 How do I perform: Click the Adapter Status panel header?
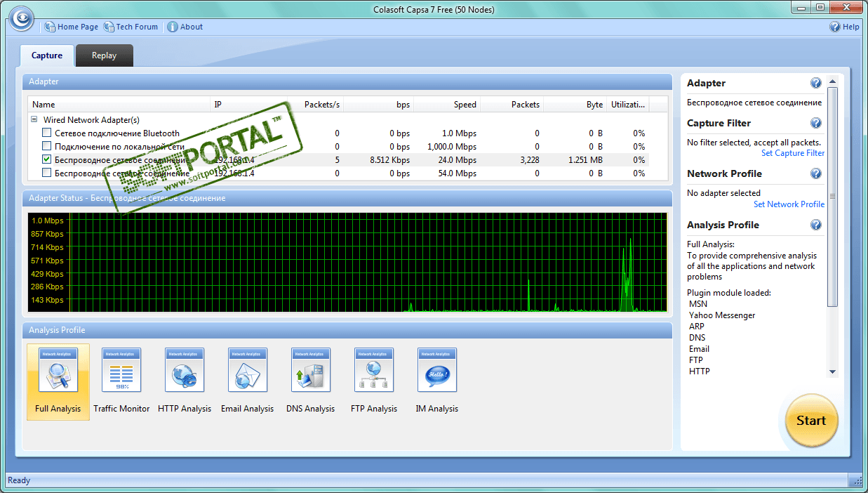(347, 198)
